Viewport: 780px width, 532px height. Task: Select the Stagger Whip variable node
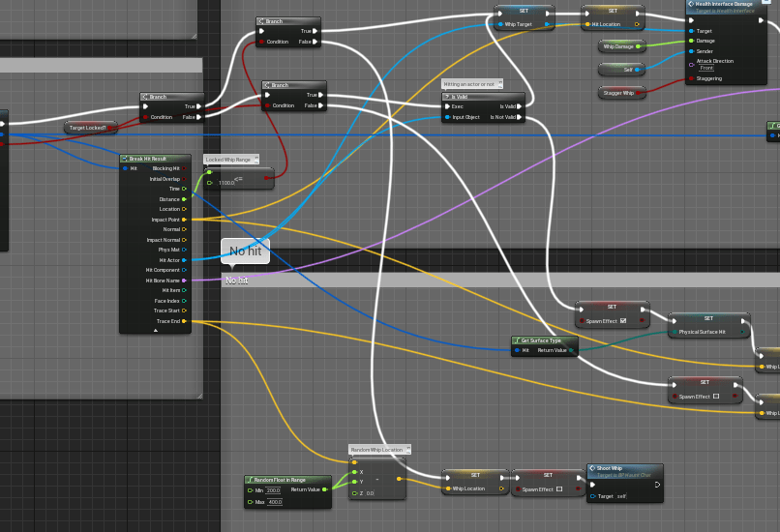pos(618,93)
